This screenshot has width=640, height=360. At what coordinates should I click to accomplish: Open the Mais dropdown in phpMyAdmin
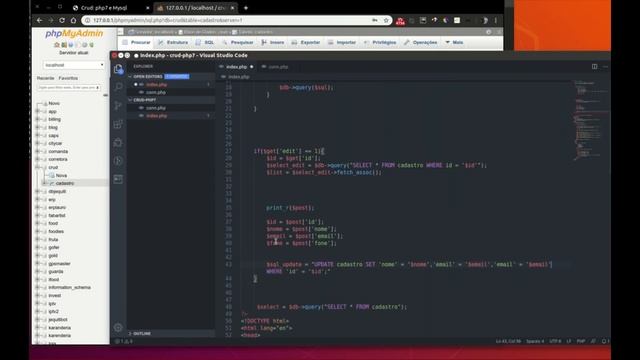[x=454, y=42]
